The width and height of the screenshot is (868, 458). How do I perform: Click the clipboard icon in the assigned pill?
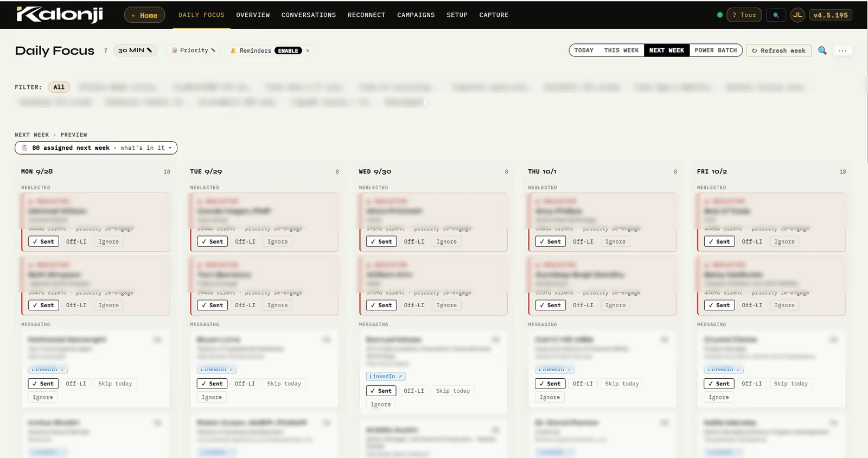(x=24, y=148)
